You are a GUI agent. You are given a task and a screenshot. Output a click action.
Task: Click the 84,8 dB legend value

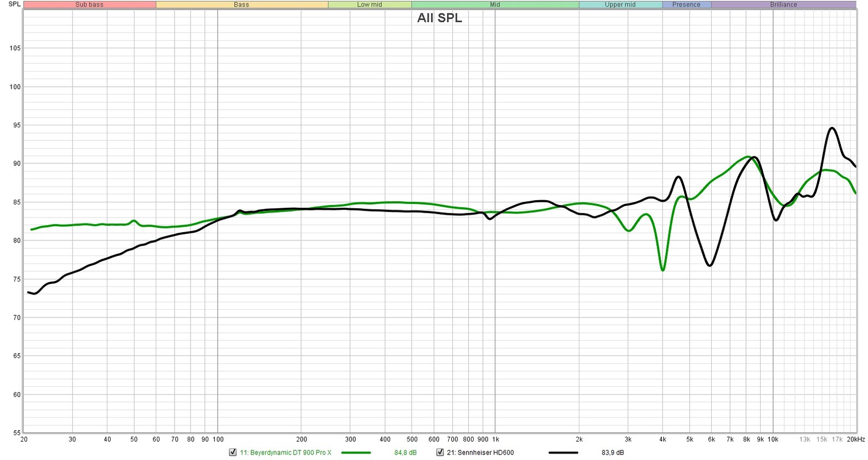(x=405, y=452)
